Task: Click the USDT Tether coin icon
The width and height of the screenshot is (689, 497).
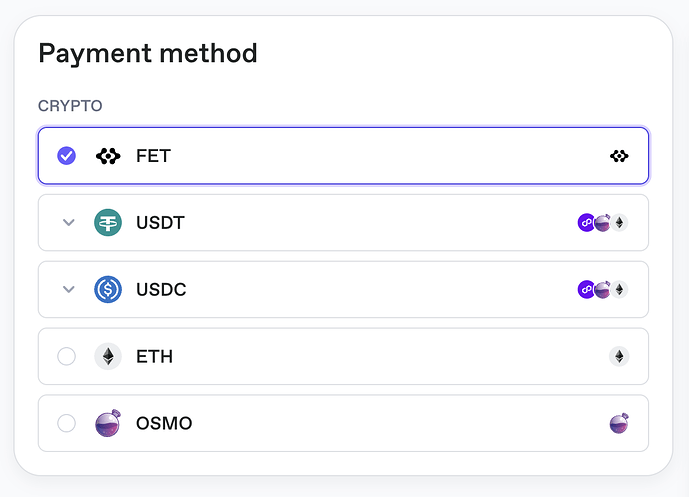Action: click(x=108, y=223)
